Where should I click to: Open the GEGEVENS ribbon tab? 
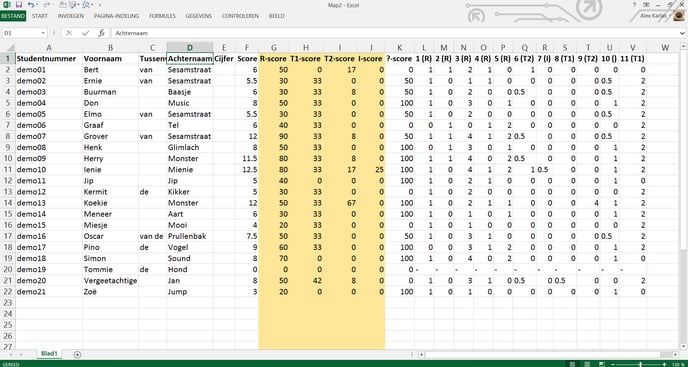tap(198, 16)
